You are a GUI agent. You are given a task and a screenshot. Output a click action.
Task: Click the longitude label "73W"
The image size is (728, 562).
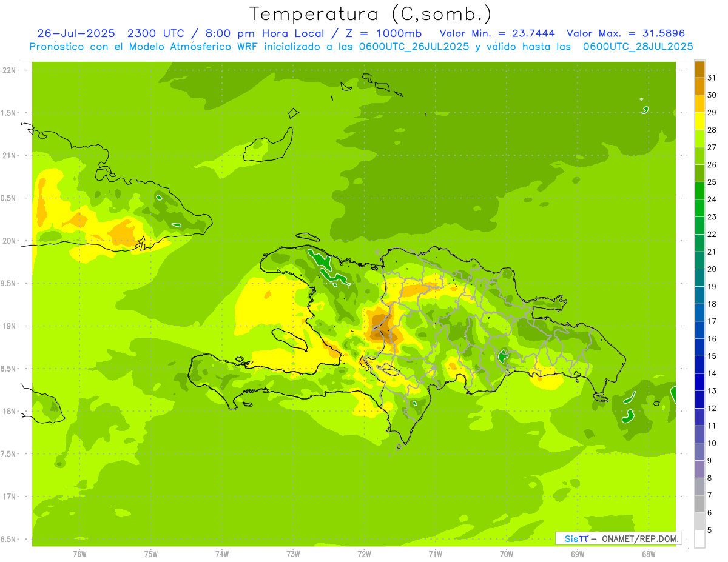[x=293, y=554]
